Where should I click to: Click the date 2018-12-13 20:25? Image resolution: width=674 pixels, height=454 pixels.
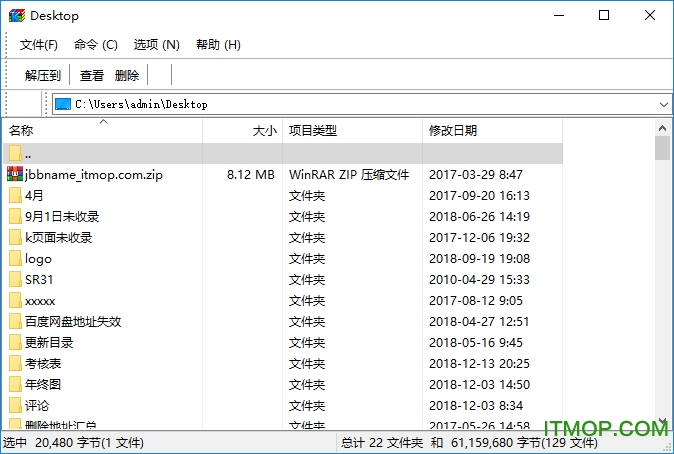(479, 364)
